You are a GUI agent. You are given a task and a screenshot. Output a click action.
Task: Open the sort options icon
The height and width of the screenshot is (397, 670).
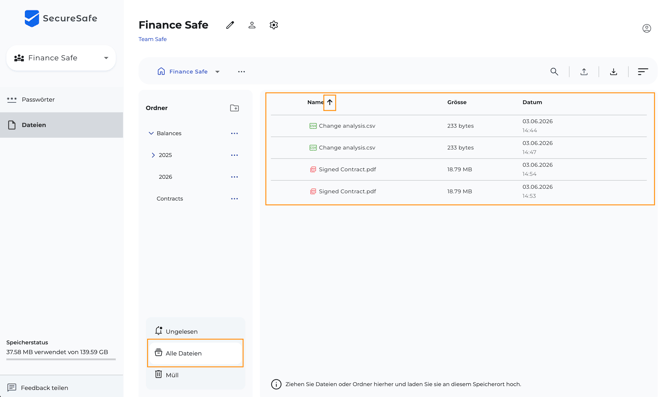click(x=643, y=72)
